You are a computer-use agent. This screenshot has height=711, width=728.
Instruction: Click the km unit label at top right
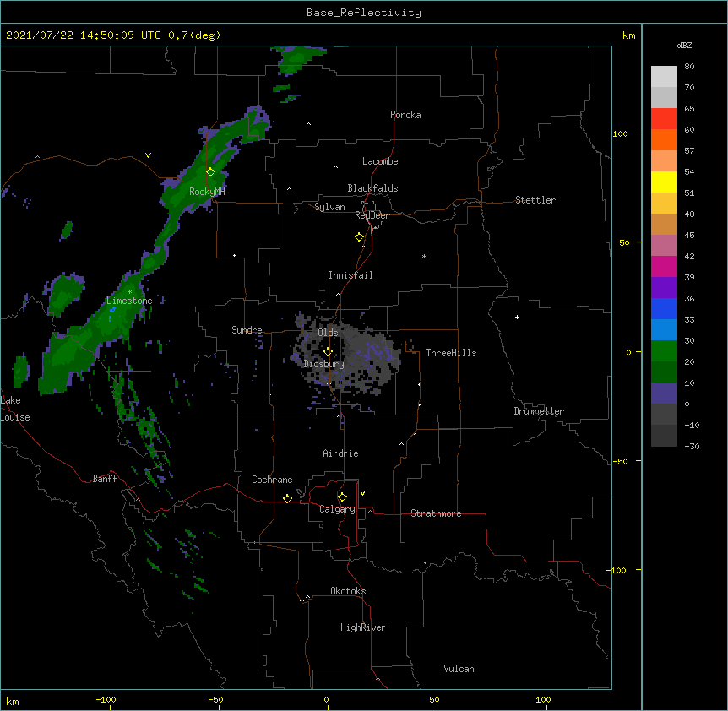[x=628, y=35]
